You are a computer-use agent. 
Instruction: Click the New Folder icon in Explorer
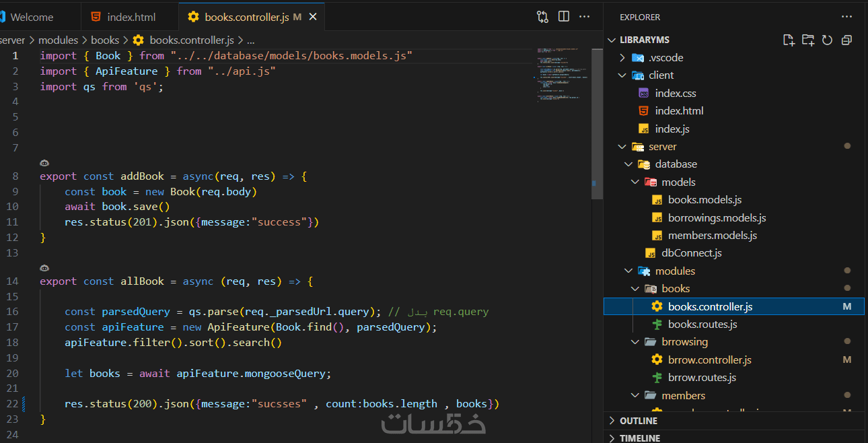click(x=808, y=40)
